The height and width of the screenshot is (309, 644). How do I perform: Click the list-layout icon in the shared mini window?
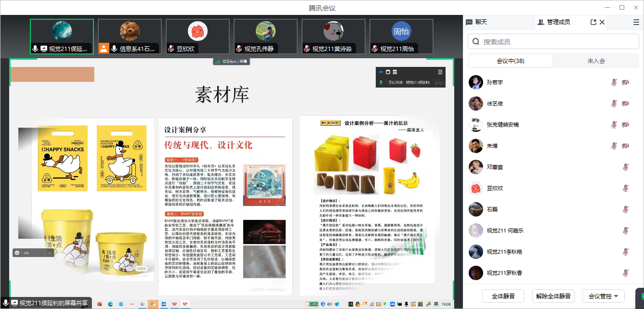395,72
